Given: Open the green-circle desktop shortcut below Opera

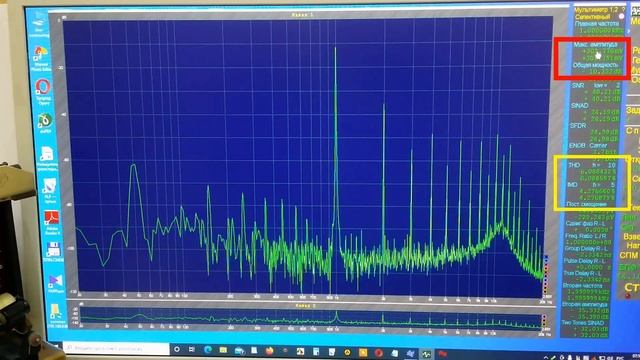Looking at the screenshot, I should 45,123.
